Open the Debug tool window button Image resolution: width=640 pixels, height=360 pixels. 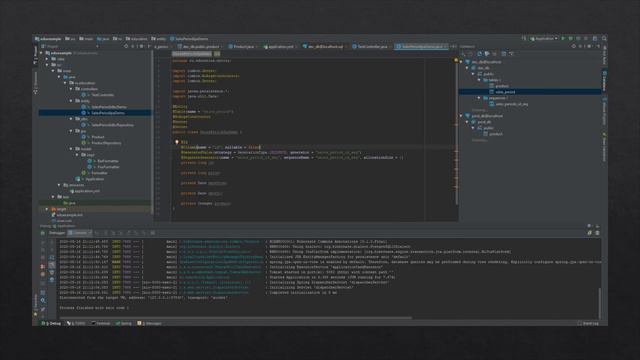(x=51, y=323)
